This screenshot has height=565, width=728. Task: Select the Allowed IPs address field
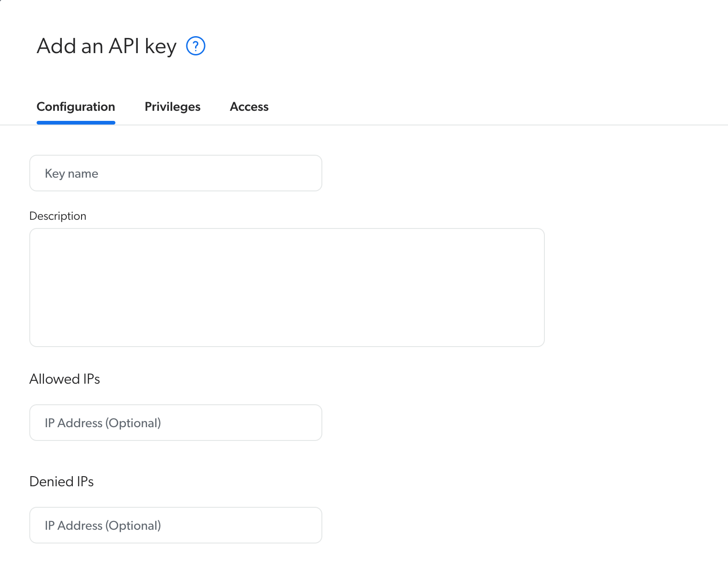[x=176, y=423]
